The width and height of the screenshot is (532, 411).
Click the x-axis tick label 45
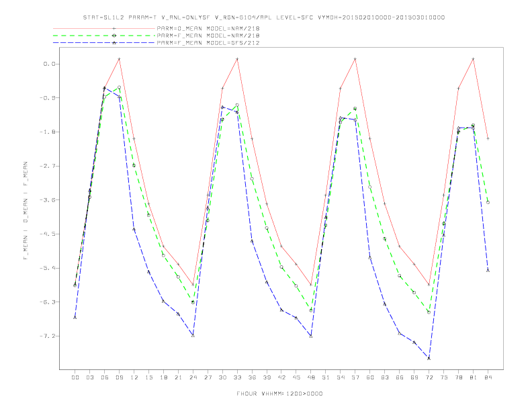pos(296,377)
